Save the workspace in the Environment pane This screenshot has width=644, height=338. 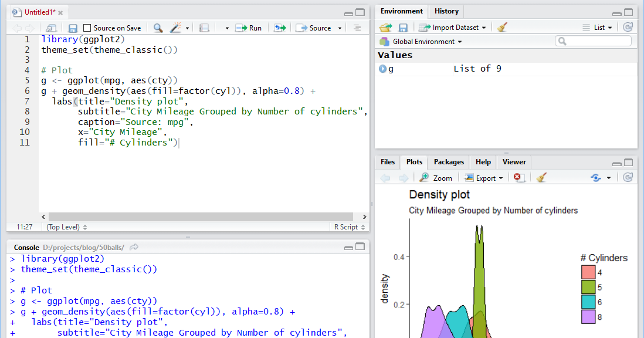(x=403, y=27)
